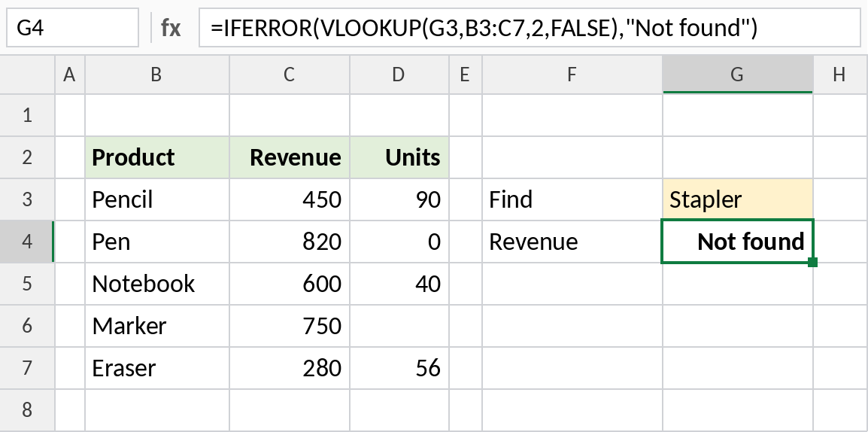Select the Pen cell
Image resolution: width=868 pixels, height=432 pixels.
[x=157, y=242]
